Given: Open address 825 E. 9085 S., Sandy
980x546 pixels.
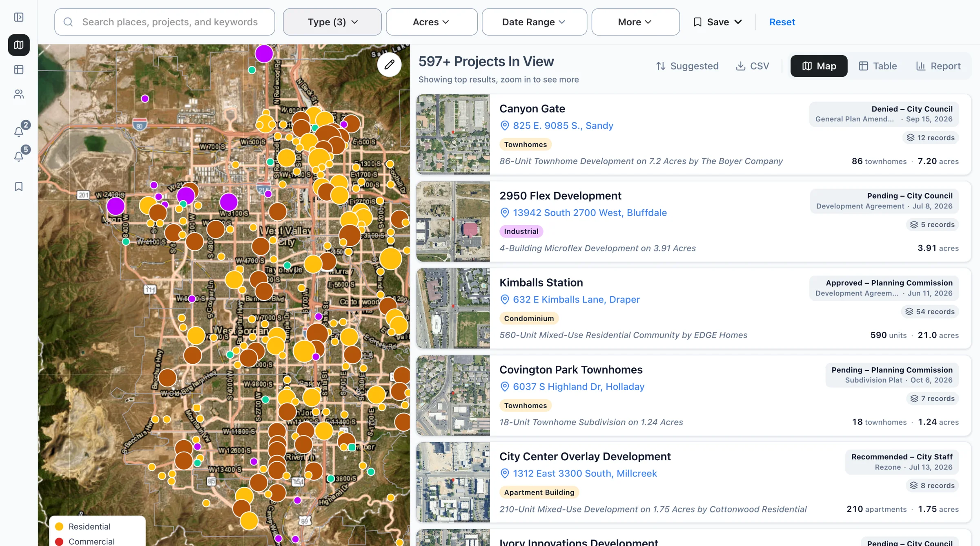Looking at the screenshot, I should pyautogui.click(x=563, y=125).
